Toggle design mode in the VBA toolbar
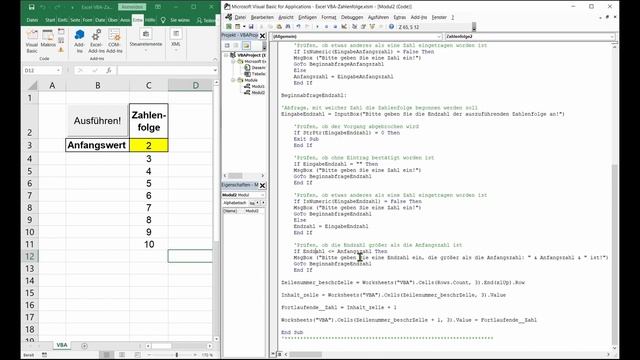 [344, 27]
